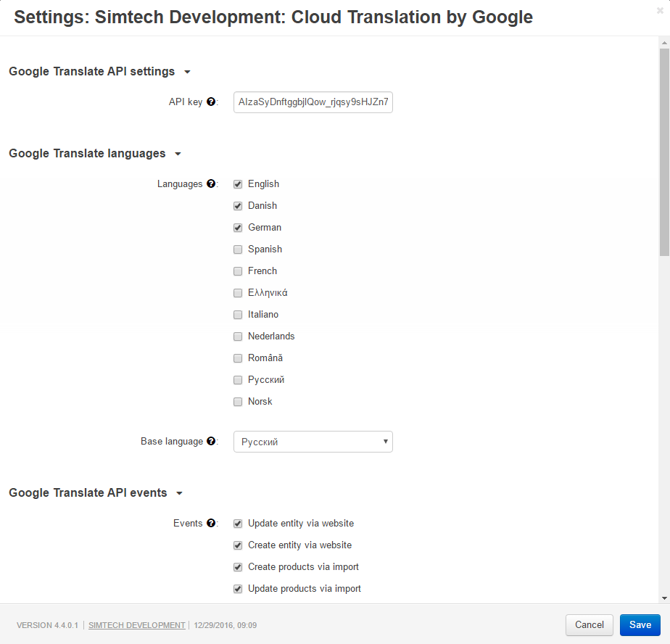This screenshot has width=670, height=644.
Task: Enable the Русский language checkbox
Action: click(x=238, y=380)
